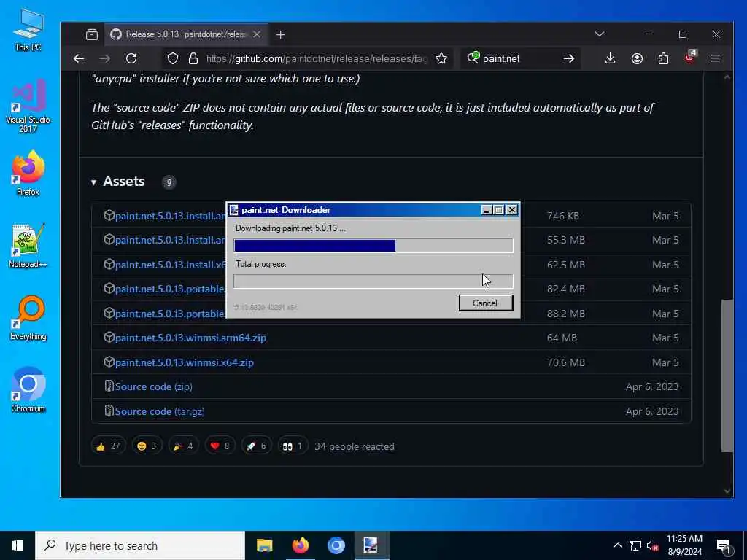Select the Firefox desktop shortcut
Image resolution: width=747 pixels, height=560 pixels.
point(28,173)
